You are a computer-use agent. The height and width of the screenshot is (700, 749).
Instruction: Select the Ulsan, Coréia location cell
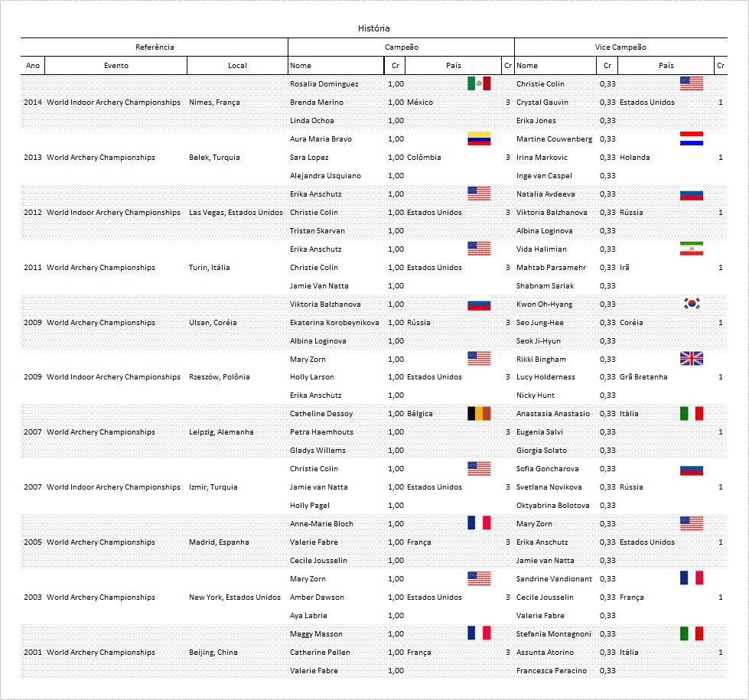(x=213, y=323)
